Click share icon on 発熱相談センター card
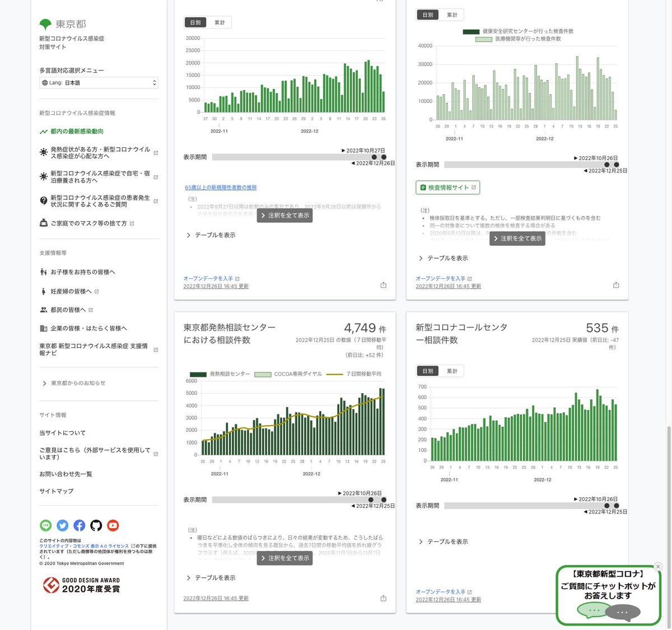Image resolution: width=672 pixels, height=630 pixels. (384, 598)
